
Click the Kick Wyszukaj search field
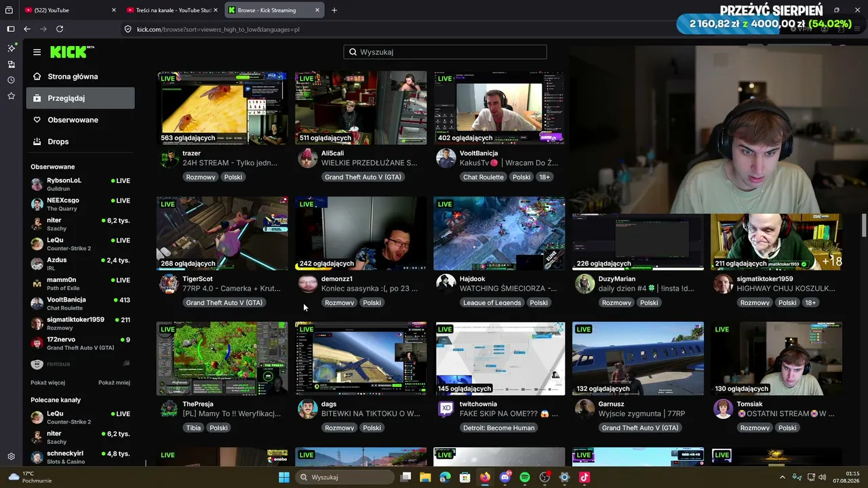[445, 52]
